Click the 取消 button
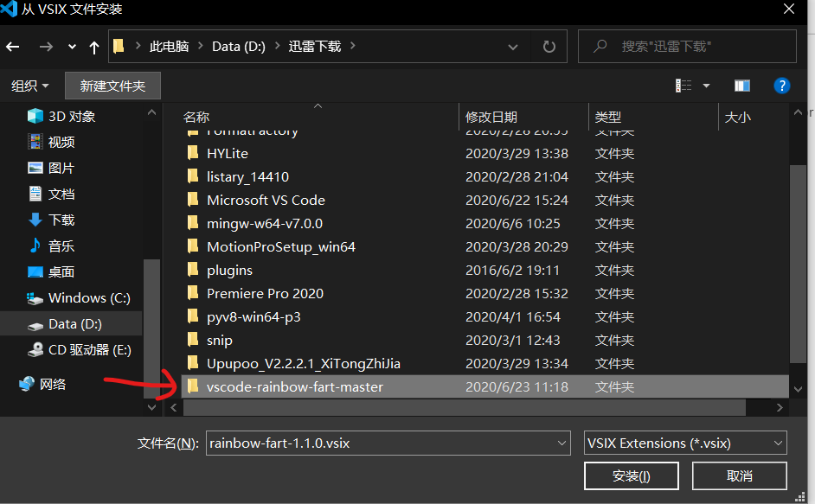 739,476
